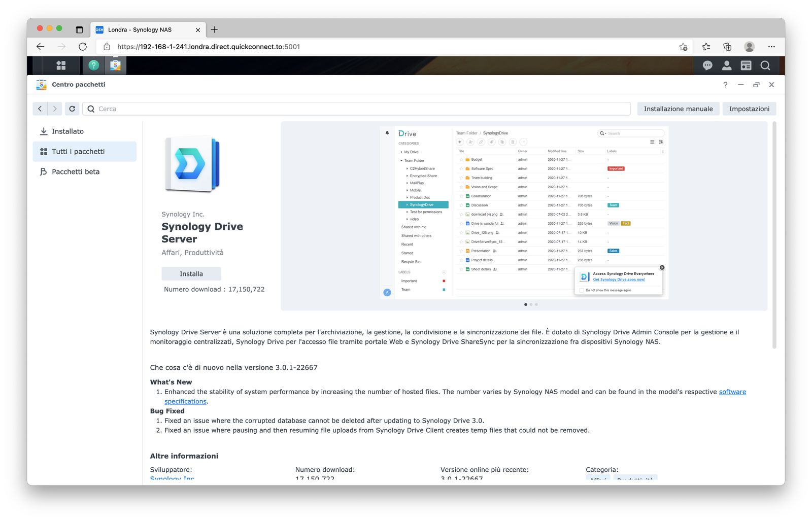Add this page to browser favorites
Screen dimensions: 812x521
pos(683,47)
